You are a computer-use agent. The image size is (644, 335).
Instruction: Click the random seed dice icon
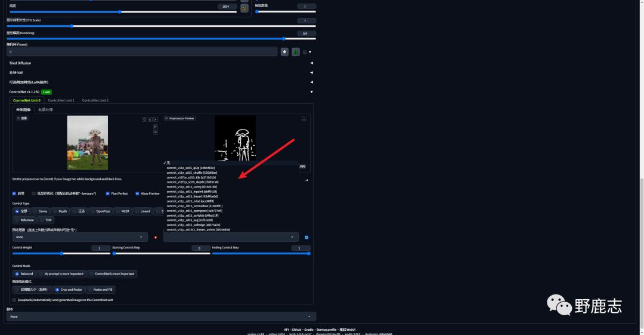pos(284,52)
